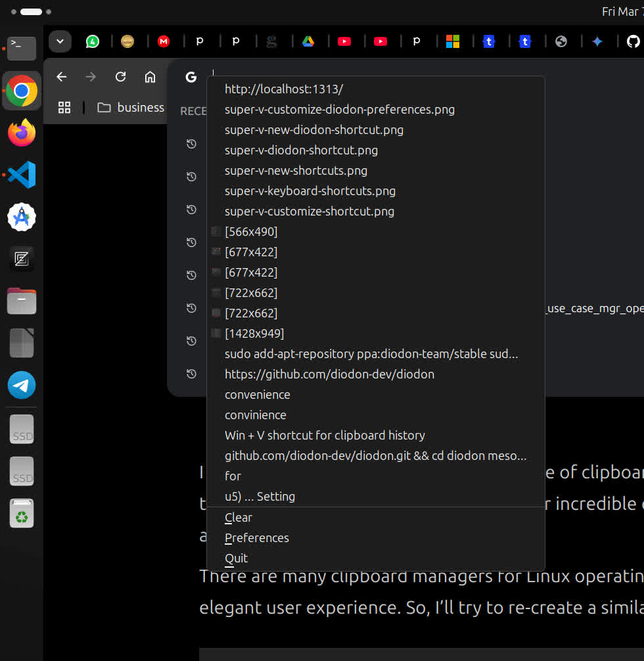This screenshot has width=644, height=661.
Task: Open Visual Studio Code from dock
Action: (22, 175)
